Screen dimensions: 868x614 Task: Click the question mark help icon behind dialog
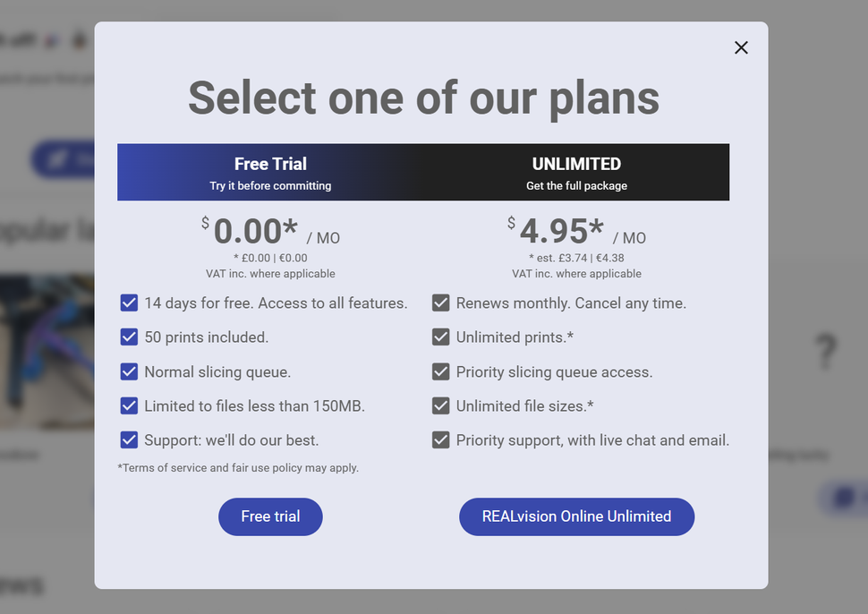tap(824, 353)
